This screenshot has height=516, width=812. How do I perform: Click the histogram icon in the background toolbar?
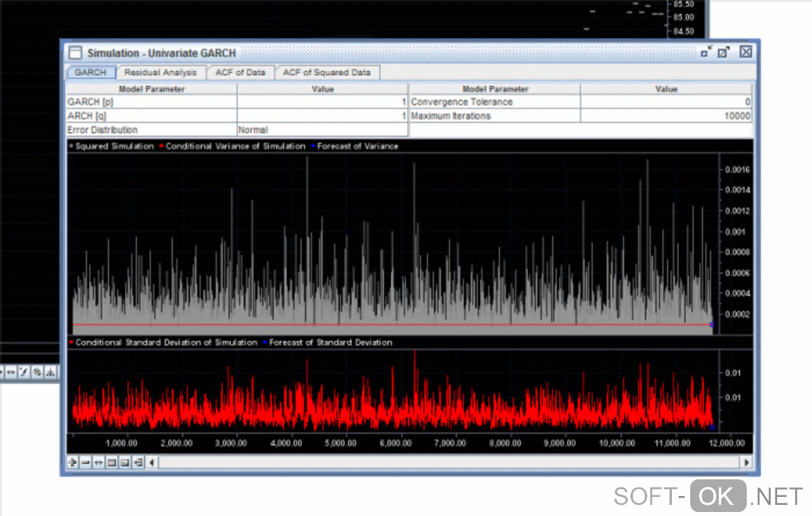[50, 372]
